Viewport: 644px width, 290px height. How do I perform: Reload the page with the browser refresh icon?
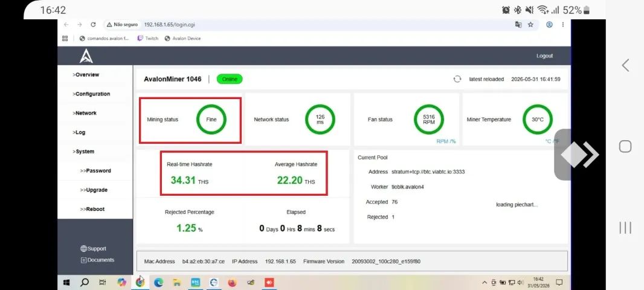pyautogui.click(x=93, y=25)
